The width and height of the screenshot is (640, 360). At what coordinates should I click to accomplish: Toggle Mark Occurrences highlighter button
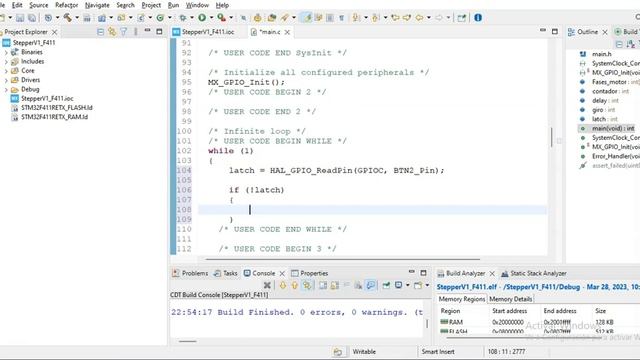(x=307, y=18)
